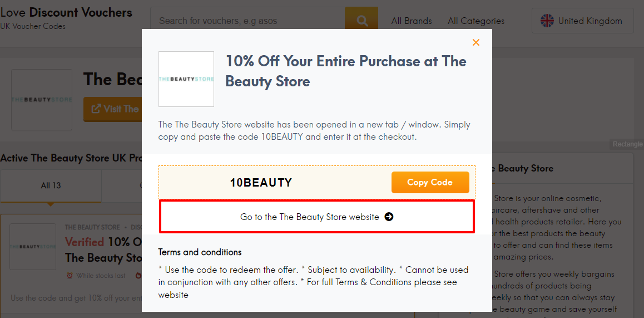Click the magnifier search button
The width and height of the screenshot is (644, 318).
click(361, 21)
